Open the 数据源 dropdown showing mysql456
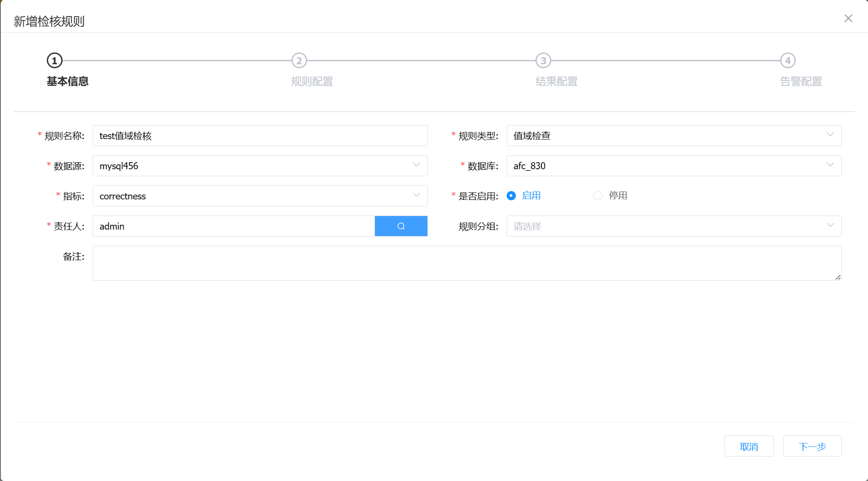Screen dimensions: 868x481 (x=260, y=166)
